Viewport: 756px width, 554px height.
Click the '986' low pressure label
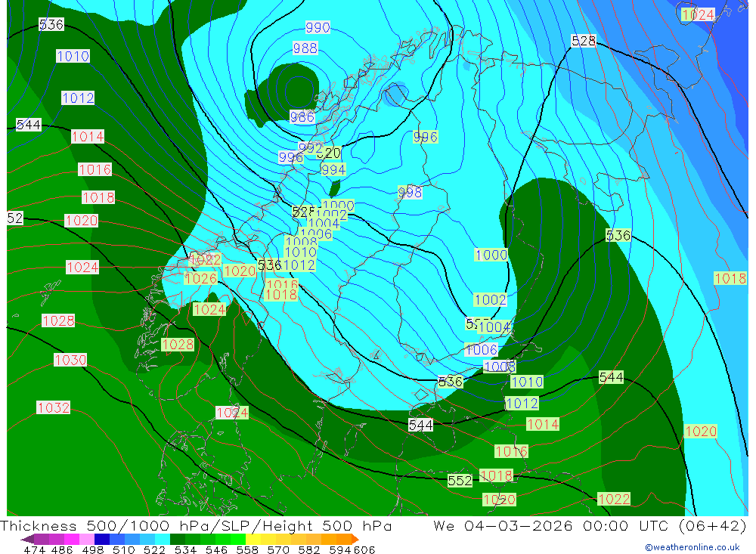(x=302, y=116)
